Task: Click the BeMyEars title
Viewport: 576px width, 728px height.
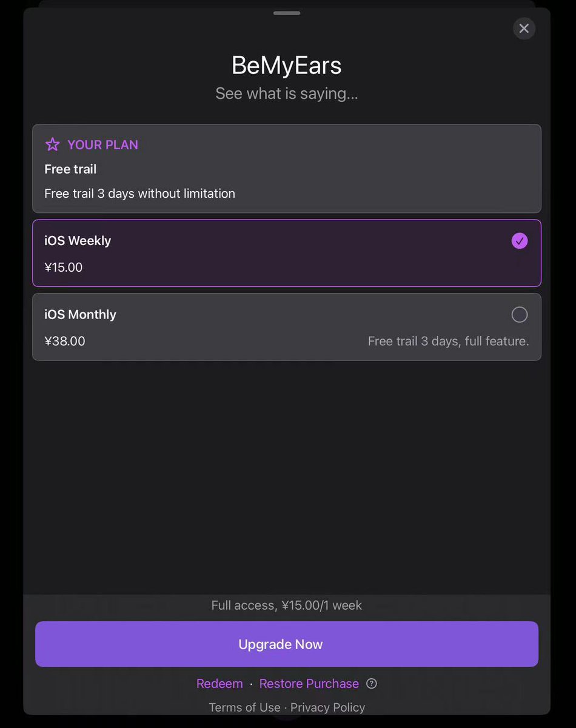Action: (x=286, y=66)
